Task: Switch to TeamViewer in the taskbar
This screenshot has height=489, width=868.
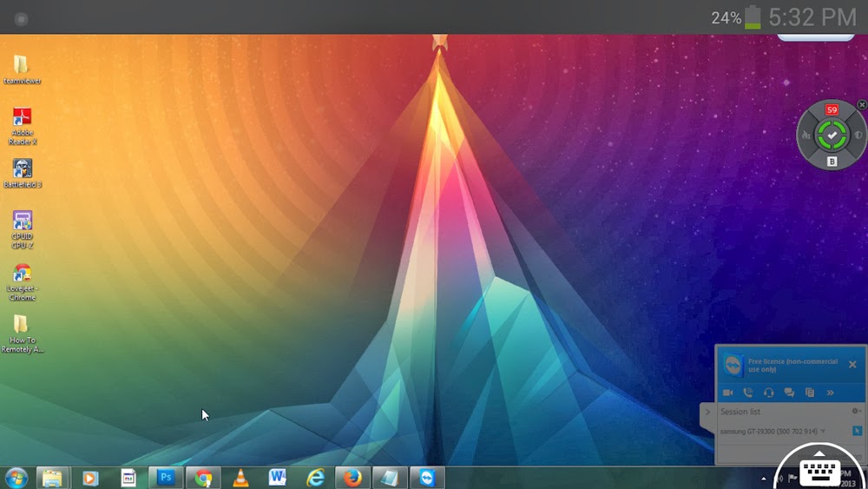Action: [427, 478]
